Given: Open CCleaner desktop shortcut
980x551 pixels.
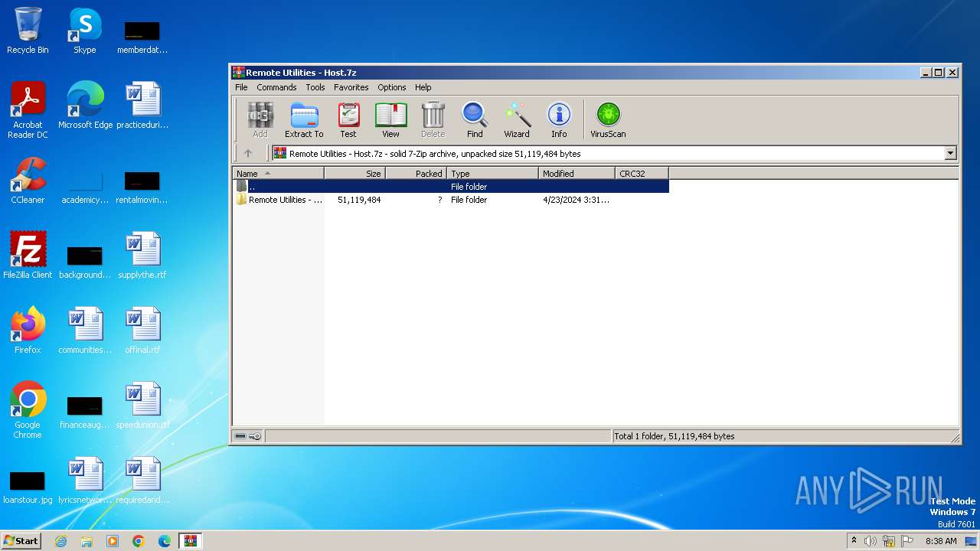Looking at the screenshot, I should [28, 181].
